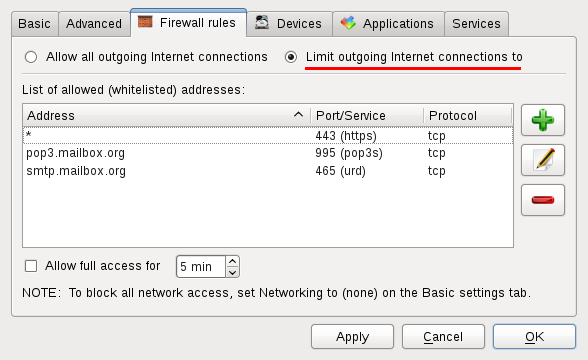The width and height of the screenshot is (588, 360).
Task: Click the Applications tab icon
Action: pyautogui.click(x=348, y=23)
